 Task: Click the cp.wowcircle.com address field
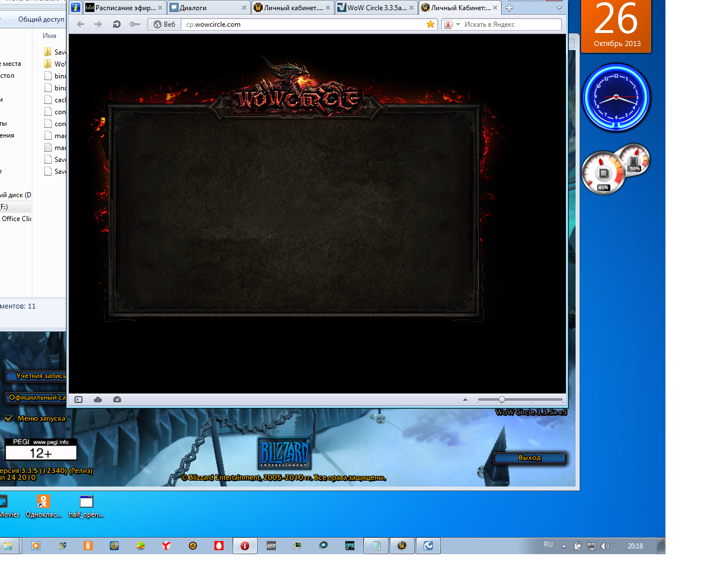pyautogui.click(x=304, y=24)
